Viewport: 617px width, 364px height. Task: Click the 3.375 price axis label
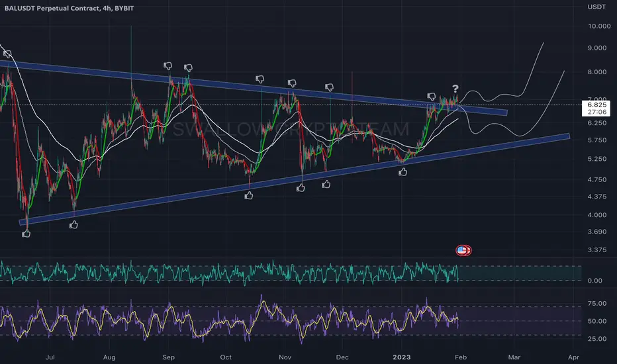point(597,250)
